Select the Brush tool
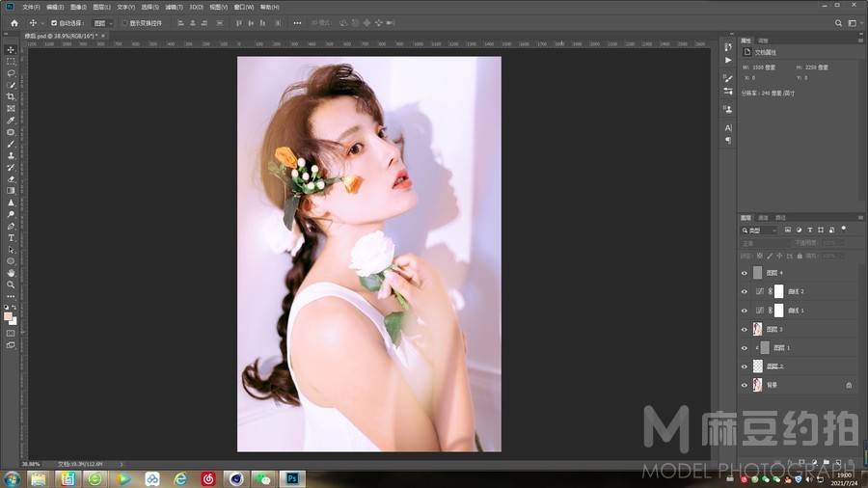This screenshot has height=488, width=868. pos(11,144)
